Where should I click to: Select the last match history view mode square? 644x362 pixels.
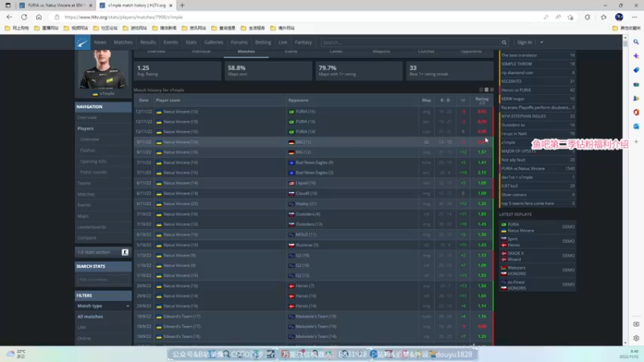[x=492, y=89]
